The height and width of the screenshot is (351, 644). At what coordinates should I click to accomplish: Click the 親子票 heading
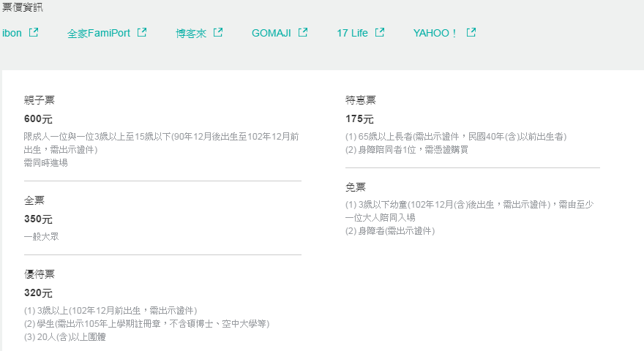pos(40,100)
